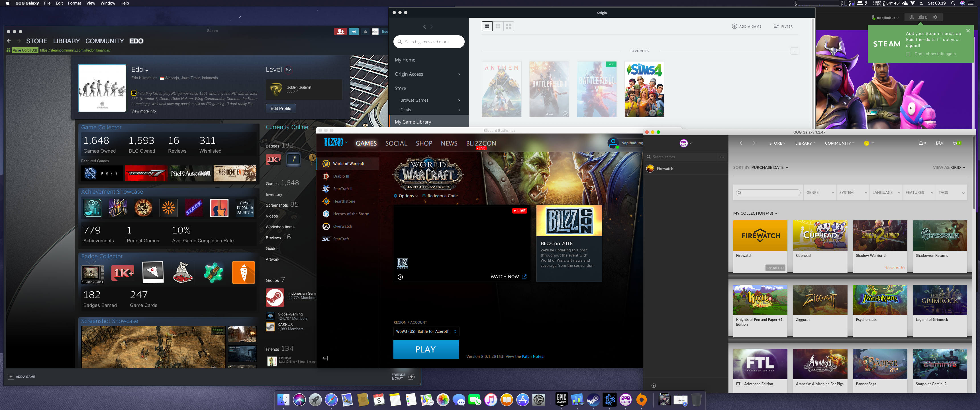Click the GOG.com logo icon in sidebar
This screenshot has width=980, height=410.
click(684, 143)
